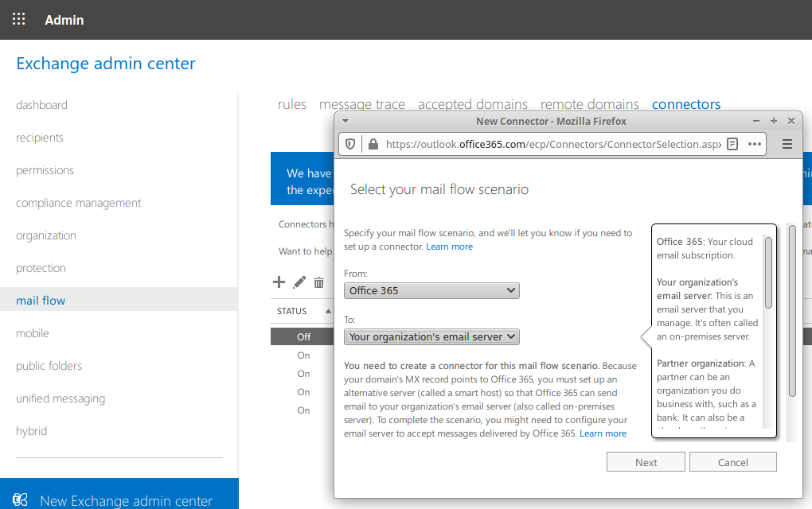
Task: Click the padlock site security icon
Action: click(x=373, y=144)
